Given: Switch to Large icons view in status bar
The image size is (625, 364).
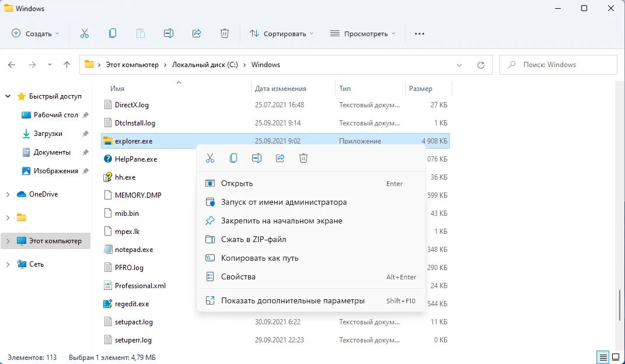Looking at the screenshot, I should click(x=616, y=357).
